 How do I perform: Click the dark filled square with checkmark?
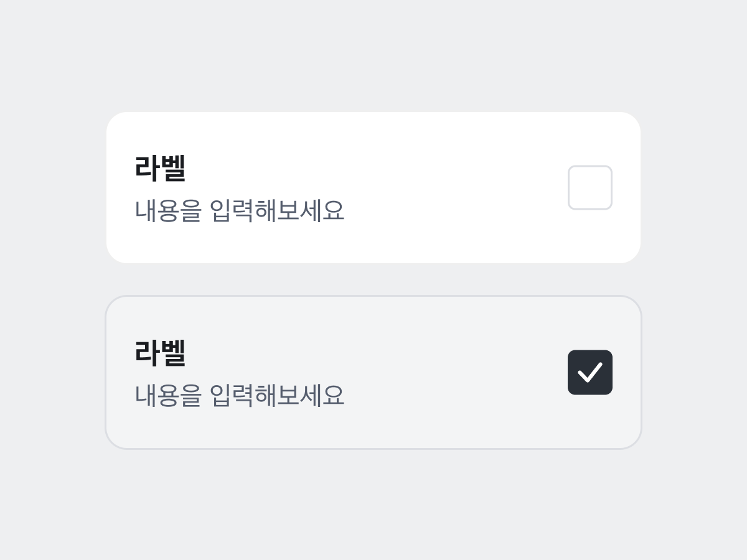[590, 372]
